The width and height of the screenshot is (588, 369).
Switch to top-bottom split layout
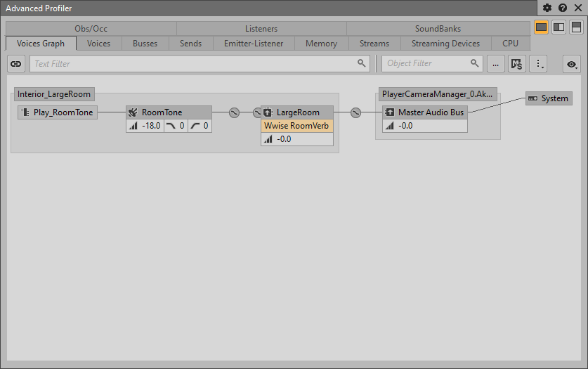[x=575, y=27]
